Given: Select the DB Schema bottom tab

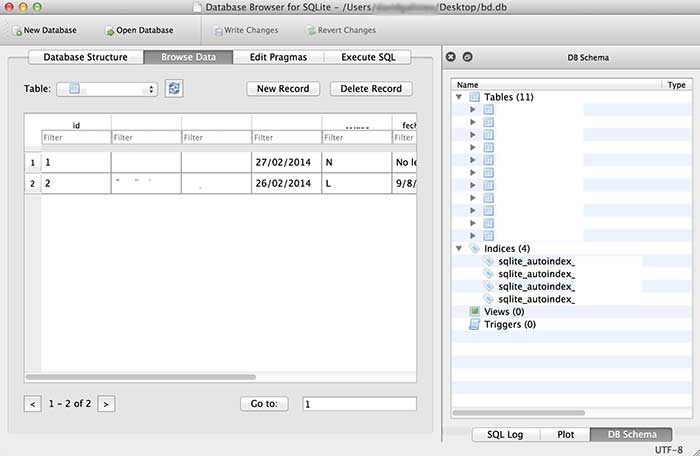Looking at the screenshot, I should click(x=632, y=435).
